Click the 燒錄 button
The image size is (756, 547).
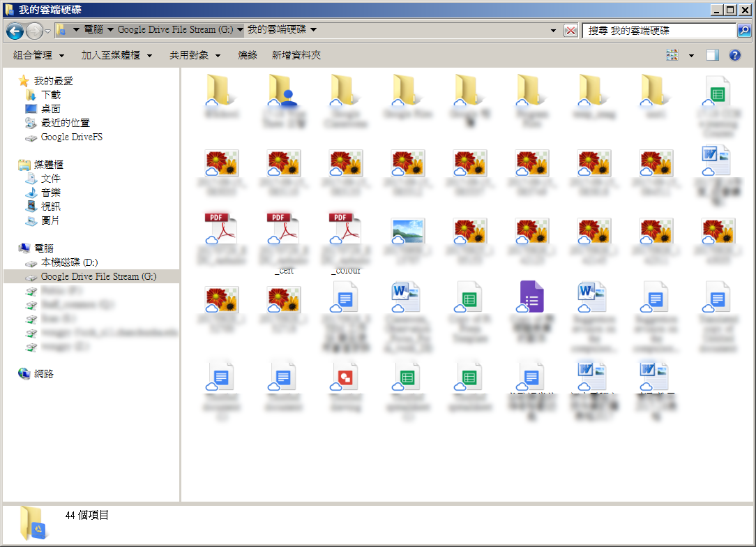point(248,55)
